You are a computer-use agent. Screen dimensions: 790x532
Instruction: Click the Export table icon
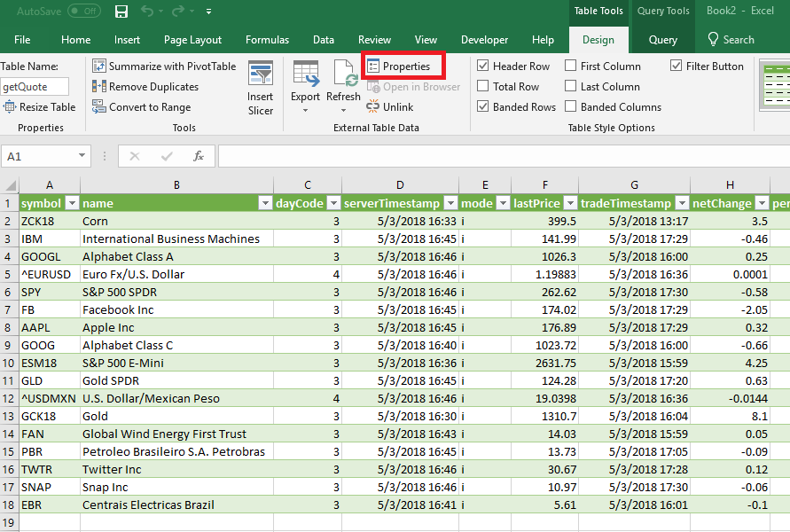305,74
